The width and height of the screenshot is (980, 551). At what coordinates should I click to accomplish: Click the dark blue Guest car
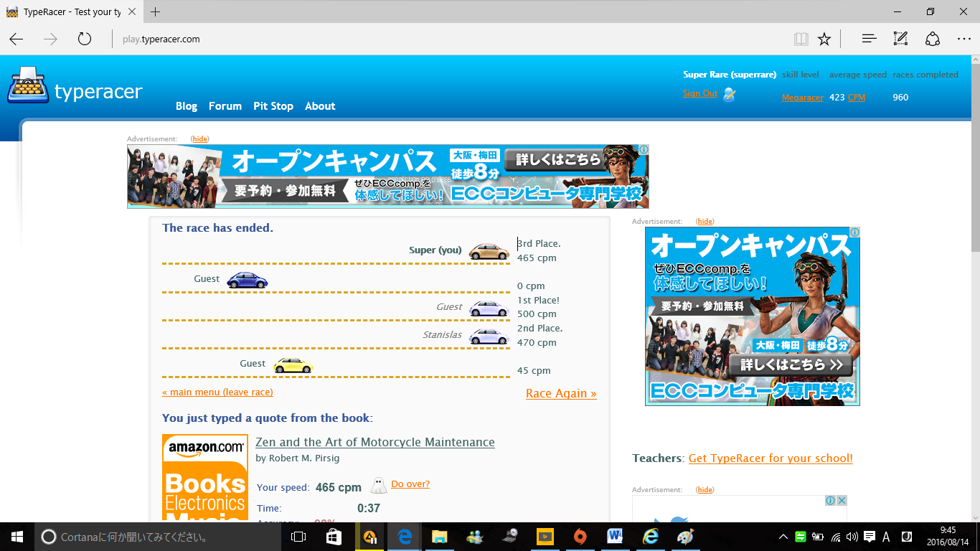pyautogui.click(x=248, y=280)
